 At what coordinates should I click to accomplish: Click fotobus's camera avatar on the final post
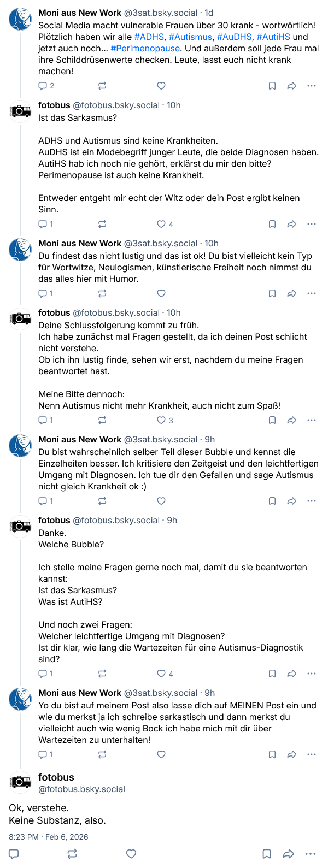(20, 782)
